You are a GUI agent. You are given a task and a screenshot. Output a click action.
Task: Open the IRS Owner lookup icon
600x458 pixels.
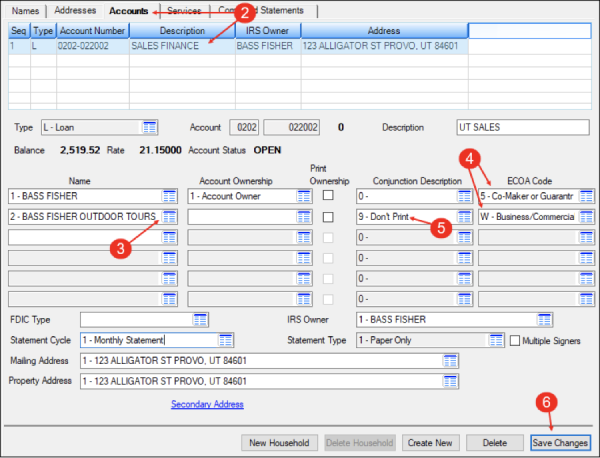(545, 319)
